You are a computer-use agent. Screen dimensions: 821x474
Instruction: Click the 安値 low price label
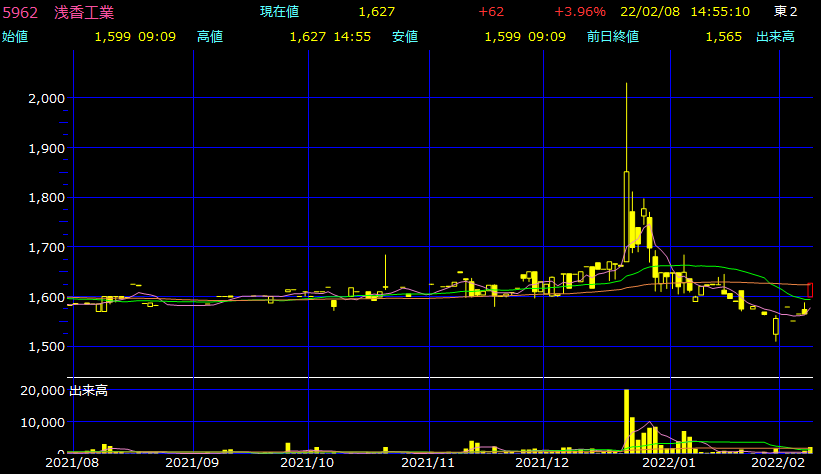click(405, 37)
